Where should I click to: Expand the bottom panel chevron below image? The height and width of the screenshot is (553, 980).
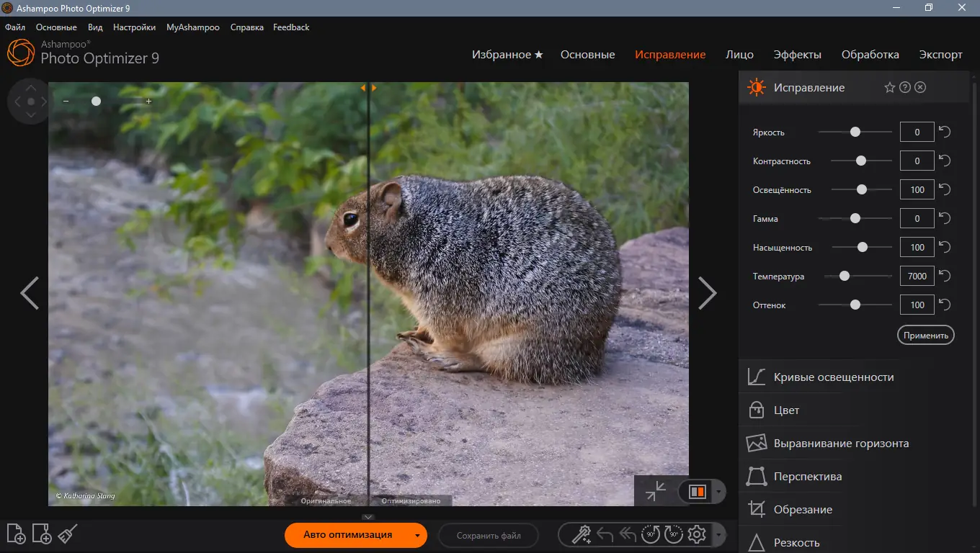(368, 517)
